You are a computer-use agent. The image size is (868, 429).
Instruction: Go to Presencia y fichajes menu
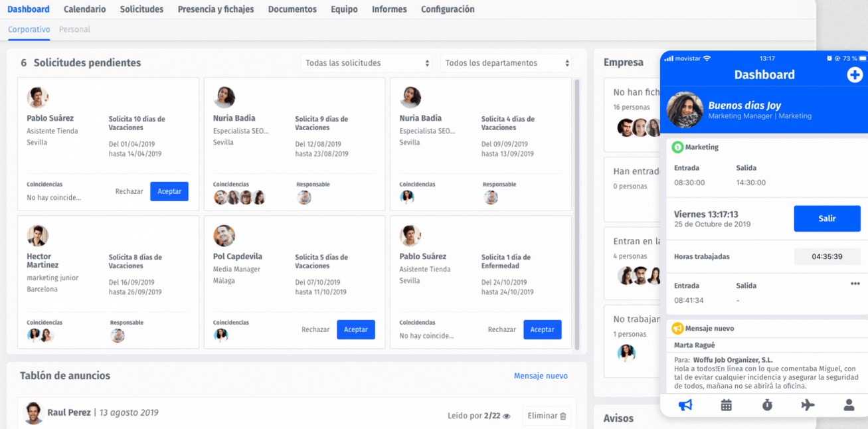pyautogui.click(x=216, y=9)
